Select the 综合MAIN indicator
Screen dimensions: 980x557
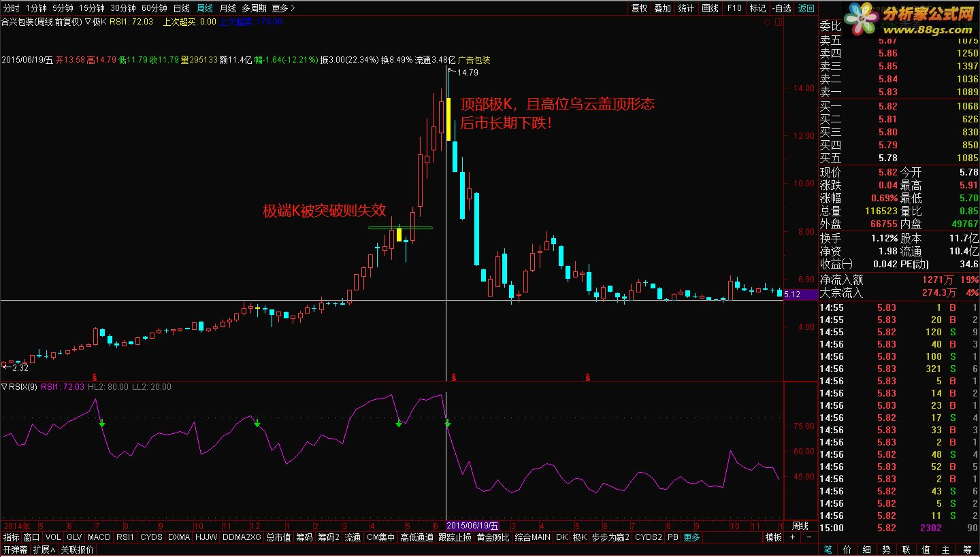coord(532,537)
